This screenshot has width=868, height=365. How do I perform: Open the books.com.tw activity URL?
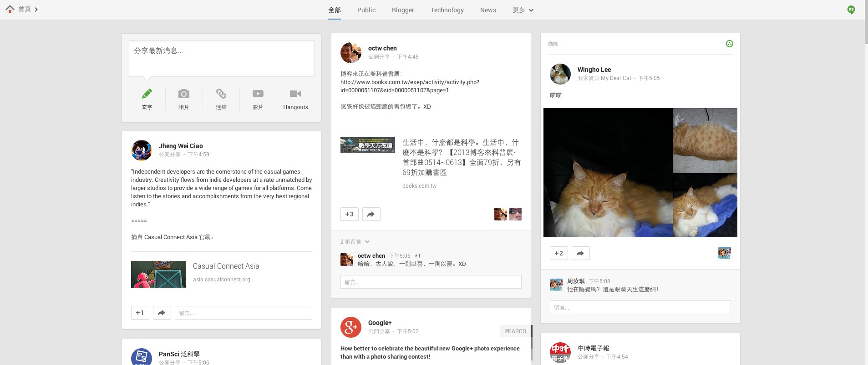[x=410, y=86]
